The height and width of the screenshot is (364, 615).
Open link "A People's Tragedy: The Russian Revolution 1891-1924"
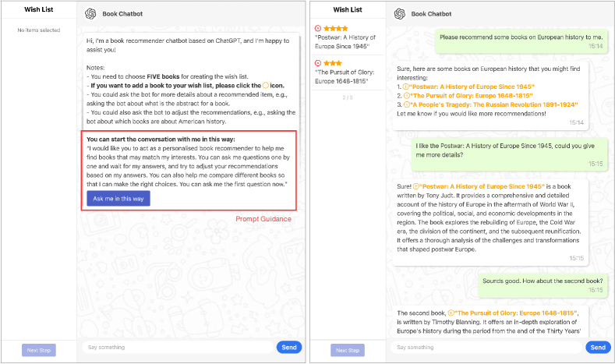[x=494, y=104]
